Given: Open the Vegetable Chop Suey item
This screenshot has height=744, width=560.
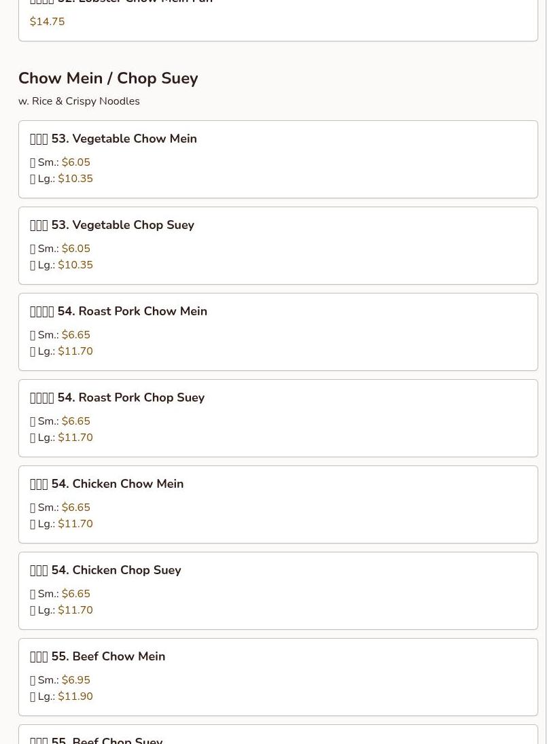Looking at the screenshot, I should pyautogui.click(x=278, y=246).
